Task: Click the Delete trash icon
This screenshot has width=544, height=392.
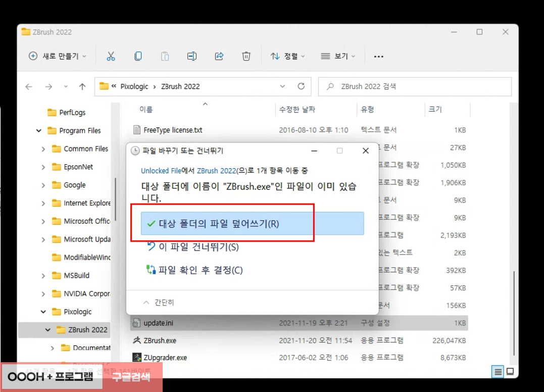Action: [x=246, y=56]
